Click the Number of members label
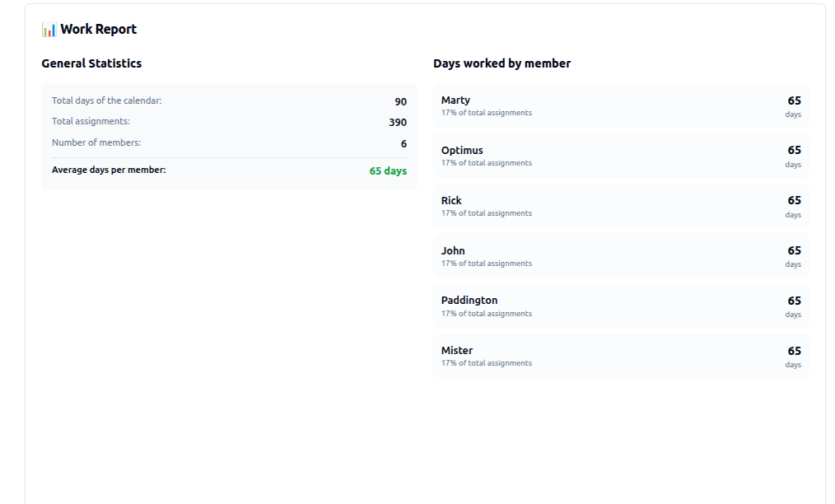835x504 pixels. point(96,142)
